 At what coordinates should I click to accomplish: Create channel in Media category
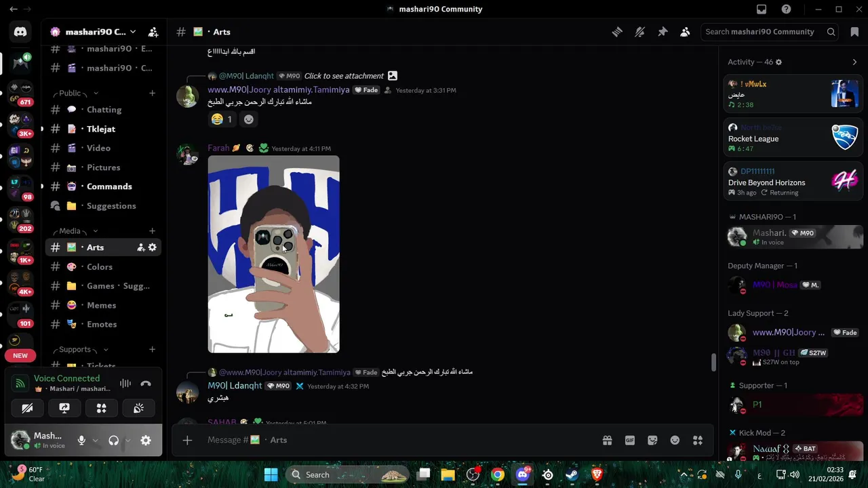[152, 231]
